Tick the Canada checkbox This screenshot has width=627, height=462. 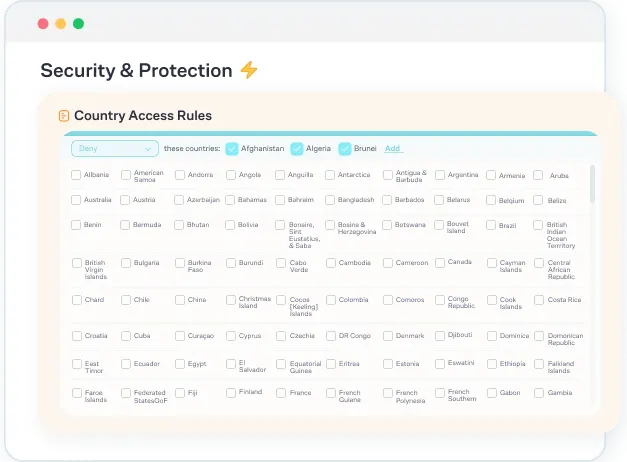pyautogui.click(x=440, y=263)
